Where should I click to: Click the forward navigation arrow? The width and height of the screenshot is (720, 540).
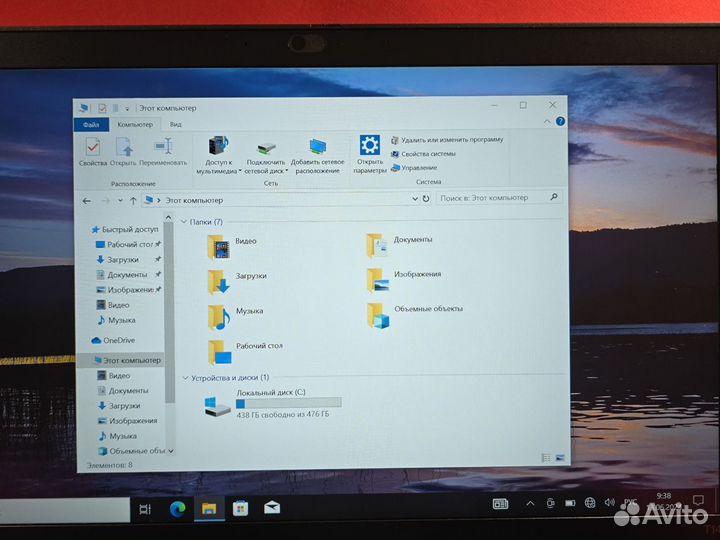pyautogui.click(x=105, y=201)
